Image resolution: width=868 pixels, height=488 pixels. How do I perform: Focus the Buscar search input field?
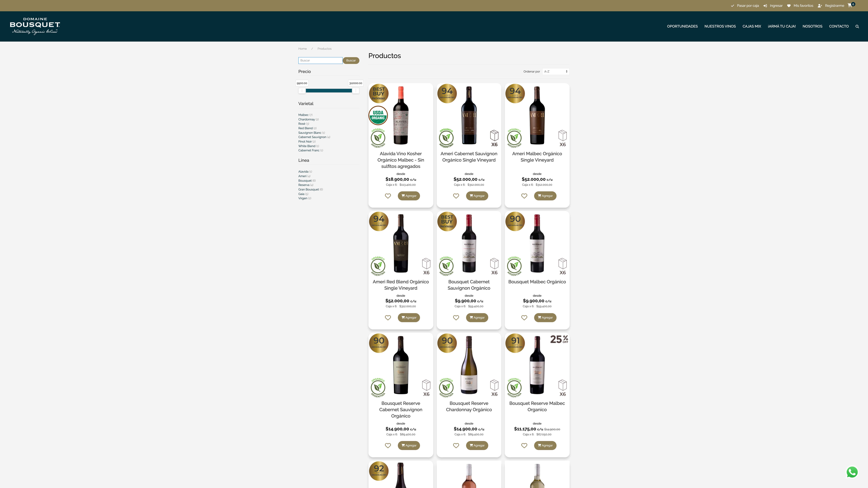pos(320,61)
